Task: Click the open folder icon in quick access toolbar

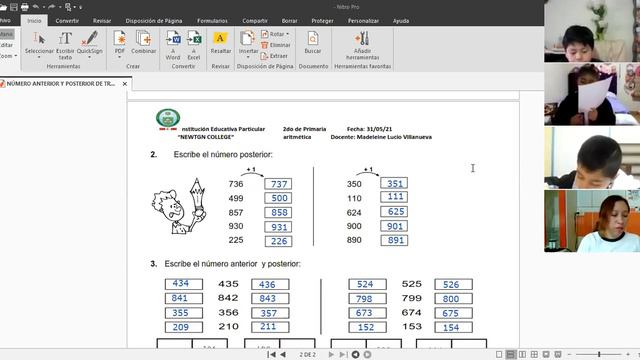Action: (x=4, y=7)
